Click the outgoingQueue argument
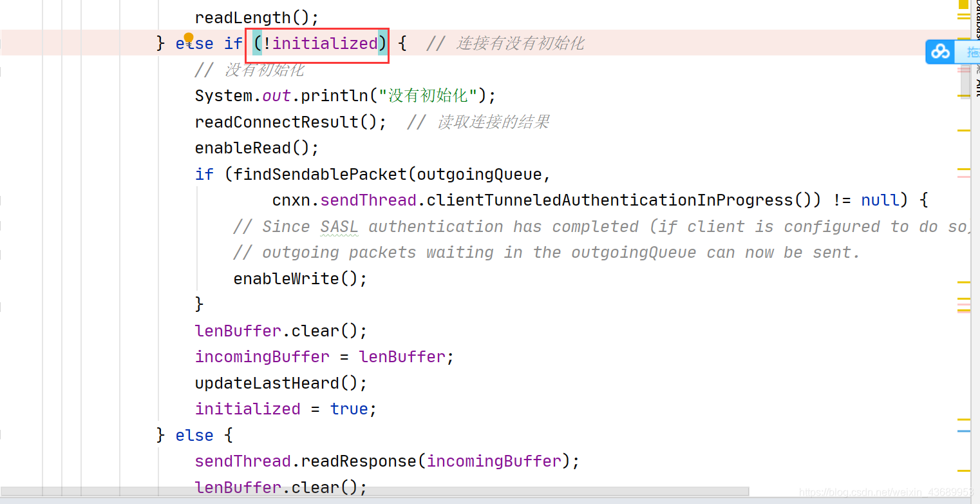The width and height of the screenshot is (980, 504). pos(479,174)
